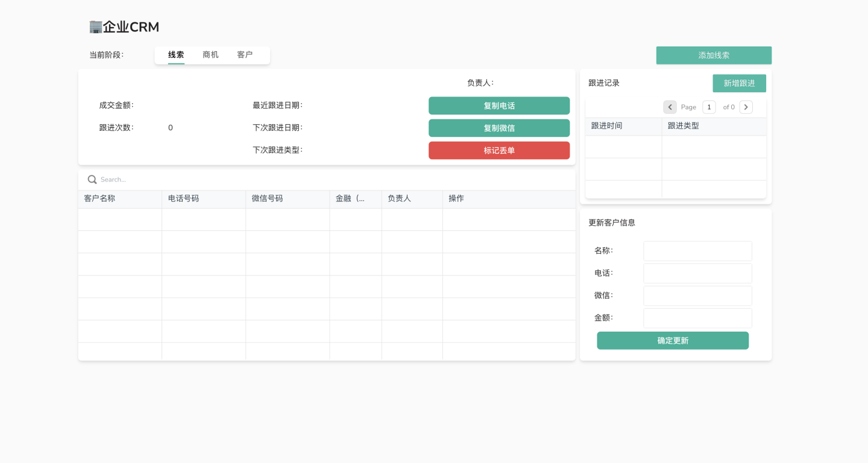Image resolution: width=868 pixels, height=463 pixels.
Task: Click the 名称 input field
Action: tap(697, 251)
